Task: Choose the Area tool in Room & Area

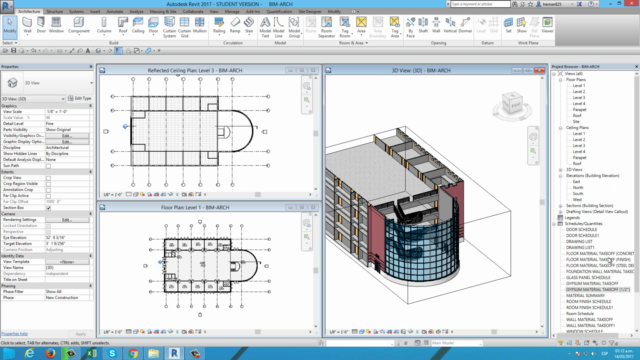Action: 361,25
